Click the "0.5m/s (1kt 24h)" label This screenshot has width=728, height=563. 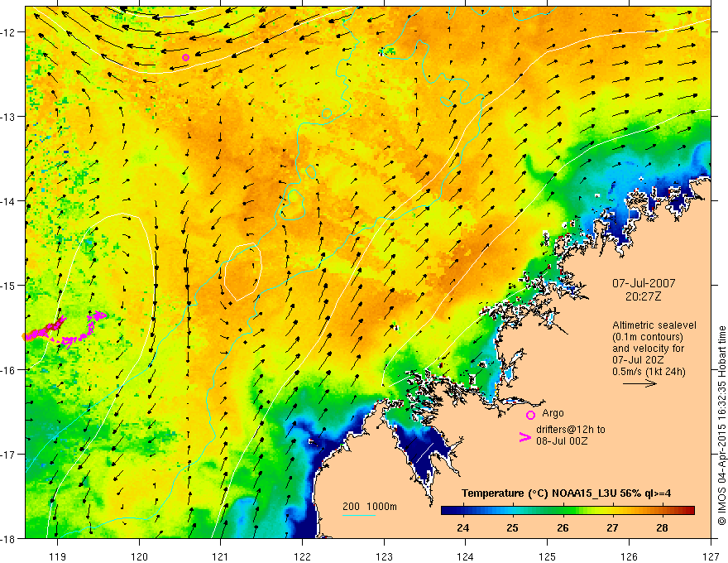(649, 372)
